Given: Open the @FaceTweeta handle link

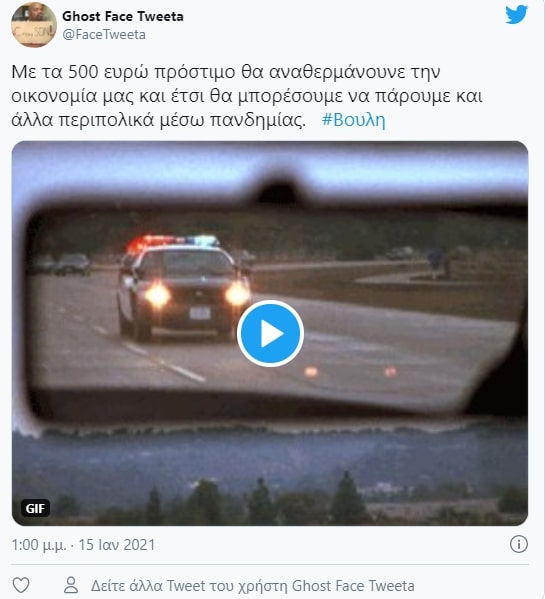Looking at the screenshot, I should pyautogui.click(x=104, y=34).
